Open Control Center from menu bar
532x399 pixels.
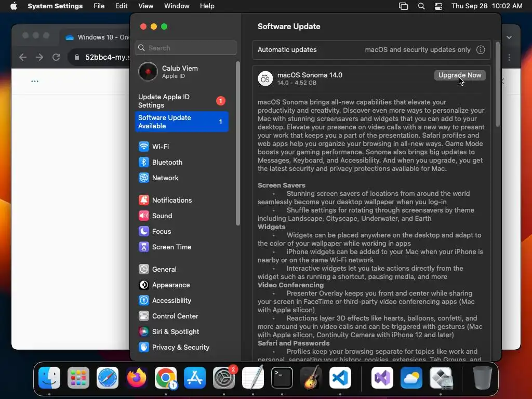[438, 6]
